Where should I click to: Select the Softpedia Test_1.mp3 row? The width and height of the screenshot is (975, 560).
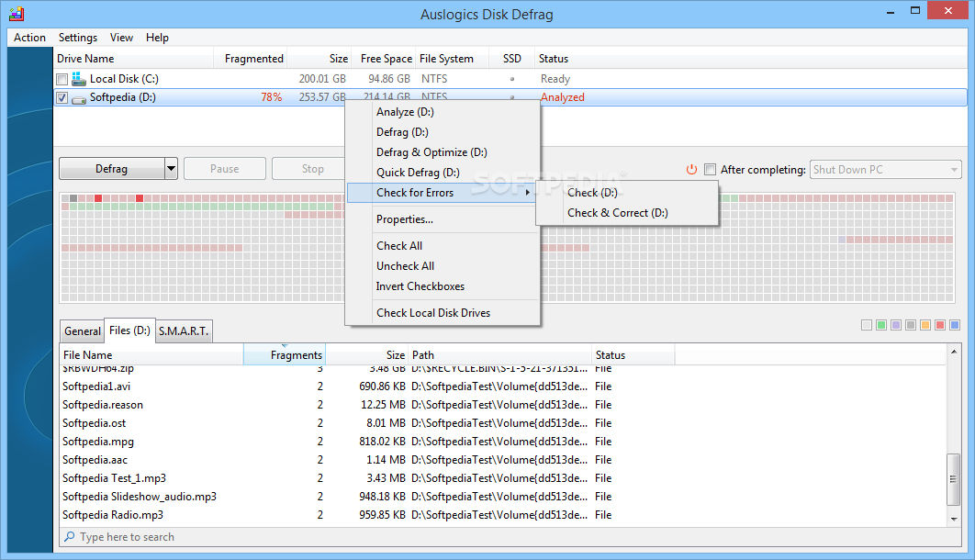[x=502, y=478]
